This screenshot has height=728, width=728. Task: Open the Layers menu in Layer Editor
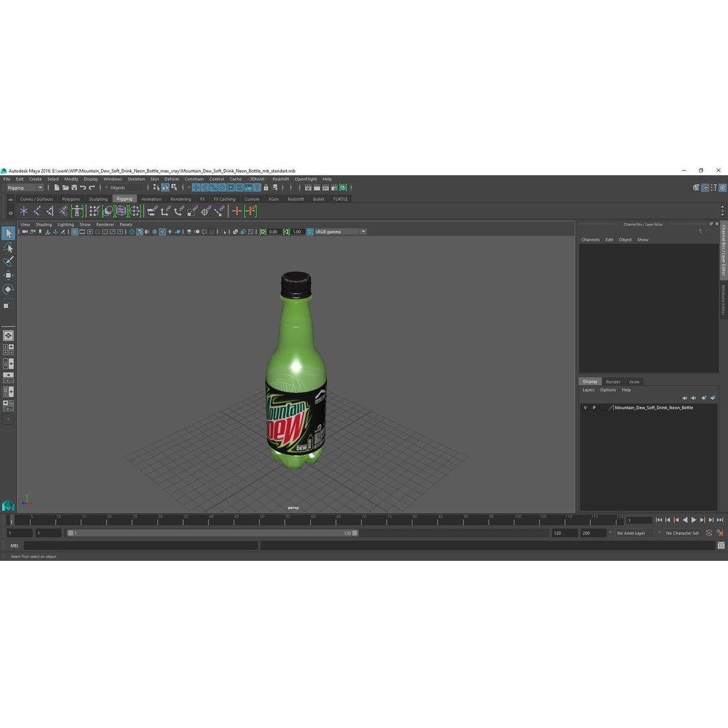point(588,390)
